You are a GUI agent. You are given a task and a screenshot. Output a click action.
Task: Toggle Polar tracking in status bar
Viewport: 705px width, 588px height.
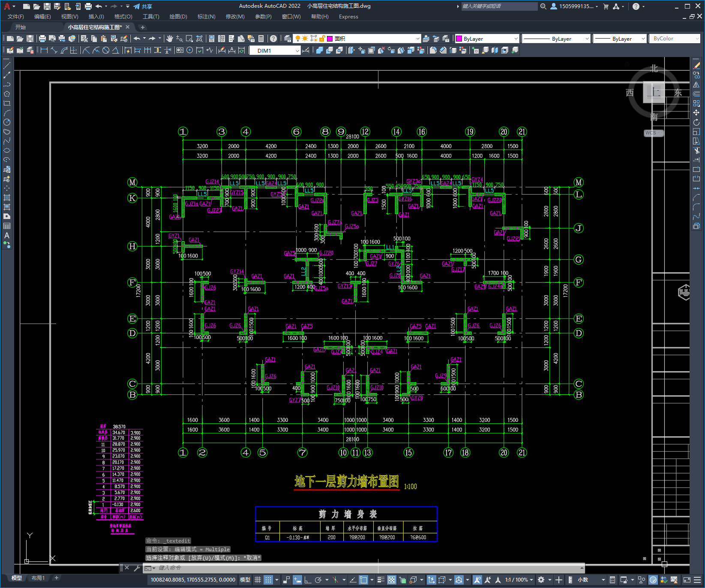click(x=318, y=580)
